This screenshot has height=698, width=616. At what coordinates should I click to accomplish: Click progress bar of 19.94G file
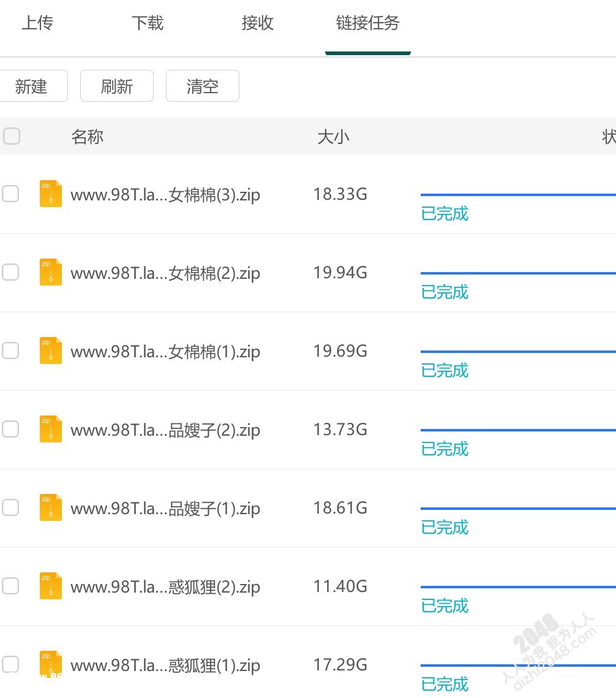click(517, 273)
